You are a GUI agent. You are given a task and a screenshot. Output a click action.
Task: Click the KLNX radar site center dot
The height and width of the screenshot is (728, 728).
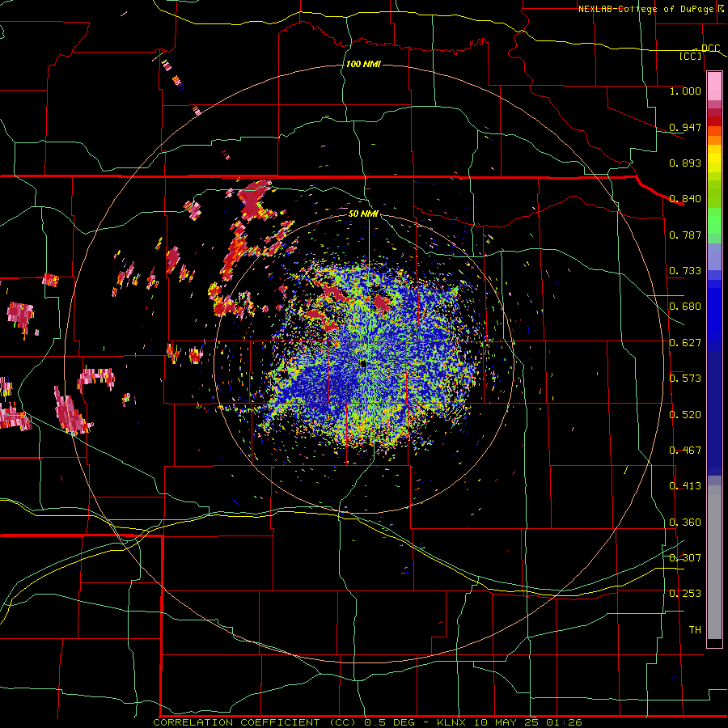(363, 365)
